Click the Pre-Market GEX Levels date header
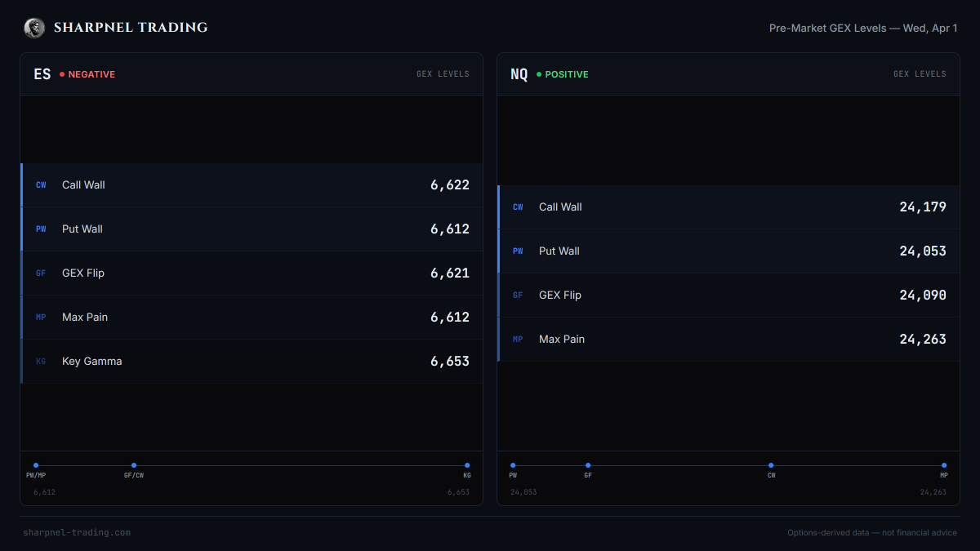 [x=863, y=28]
